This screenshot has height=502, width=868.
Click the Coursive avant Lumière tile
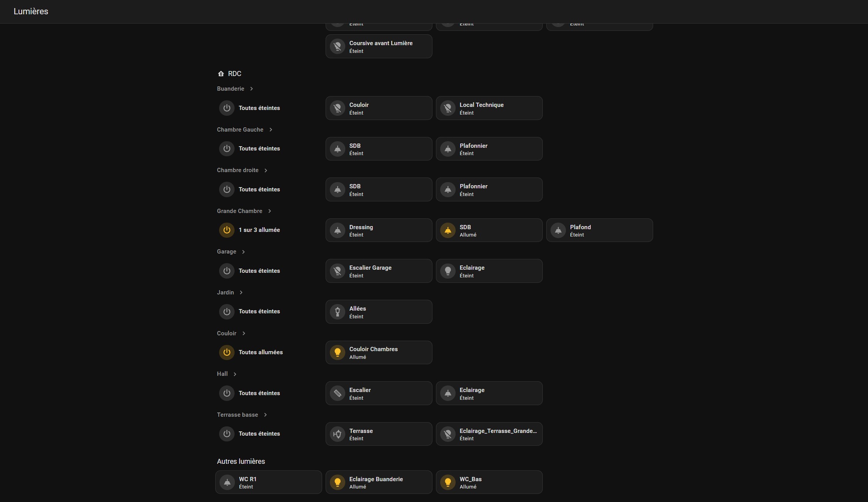[x=379, y=46]
